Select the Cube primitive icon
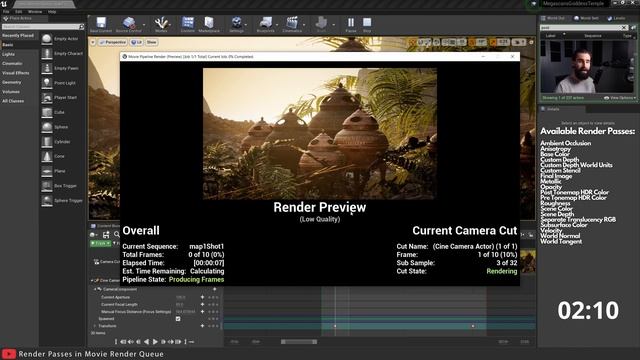640x360 pixels. coord(47,112)
